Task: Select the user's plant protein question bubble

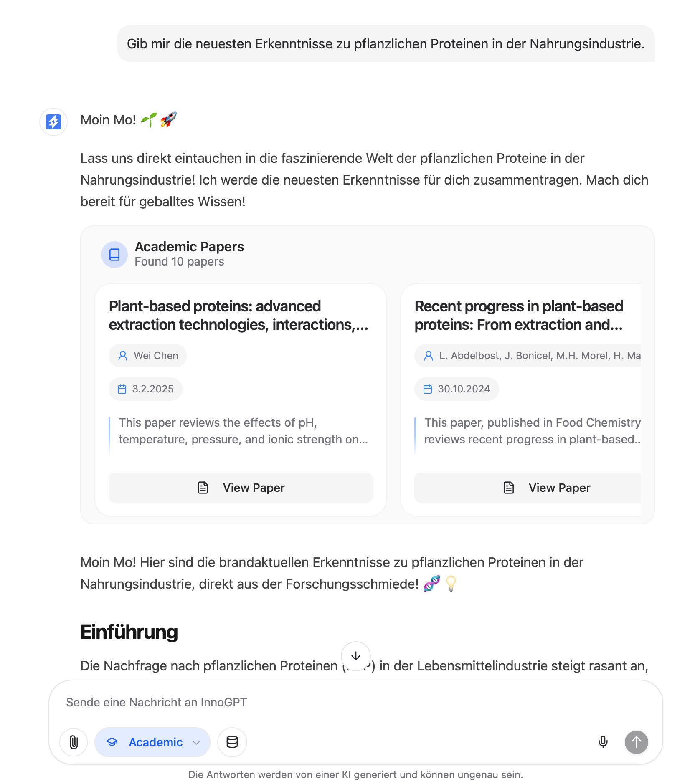Action: tap(386, 43)
